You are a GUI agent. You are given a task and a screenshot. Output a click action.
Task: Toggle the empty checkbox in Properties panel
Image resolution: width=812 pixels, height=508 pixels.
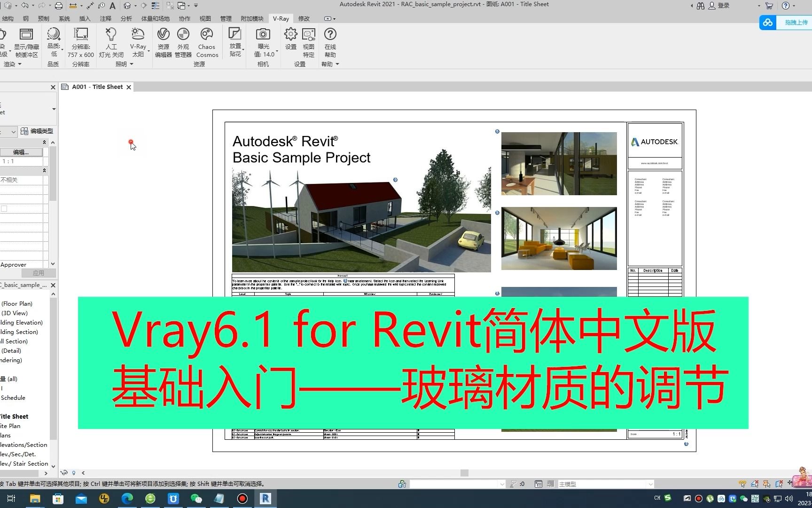point(4,208)
